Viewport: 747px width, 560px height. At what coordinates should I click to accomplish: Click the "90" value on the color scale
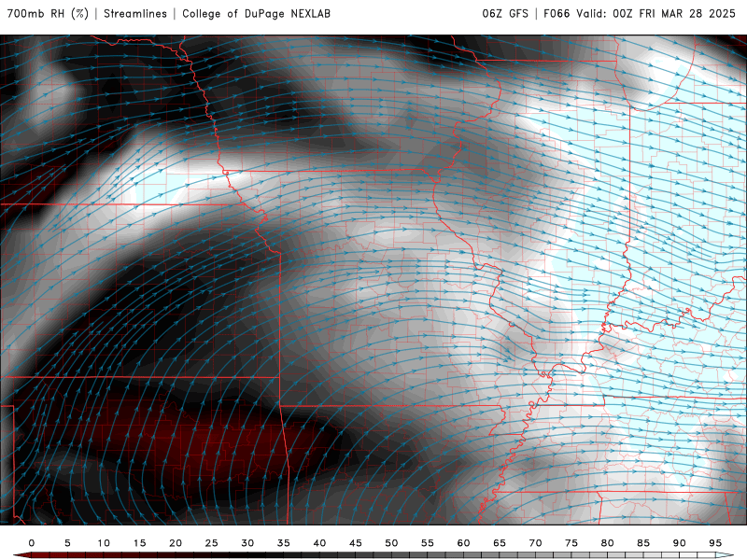coord(680,543)
